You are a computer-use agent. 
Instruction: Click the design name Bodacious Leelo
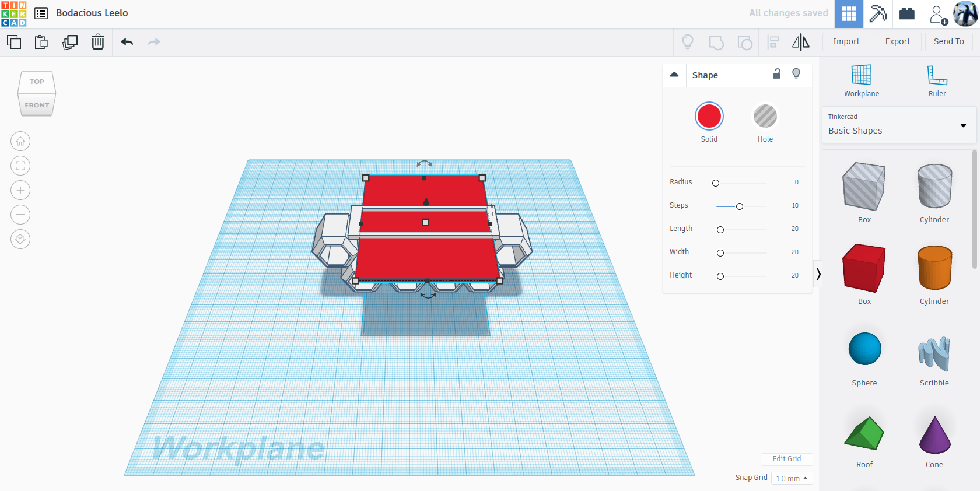pyautogui.click(x=92, y=13)
